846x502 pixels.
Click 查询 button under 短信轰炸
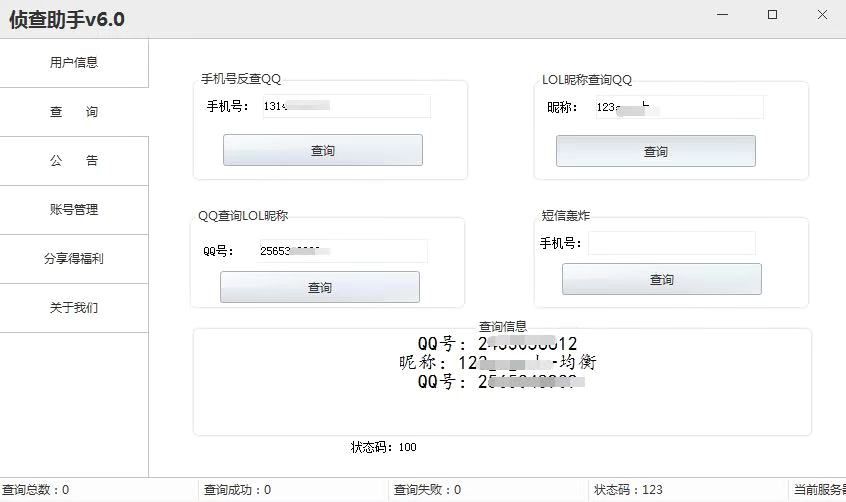(x=661, y=279)
